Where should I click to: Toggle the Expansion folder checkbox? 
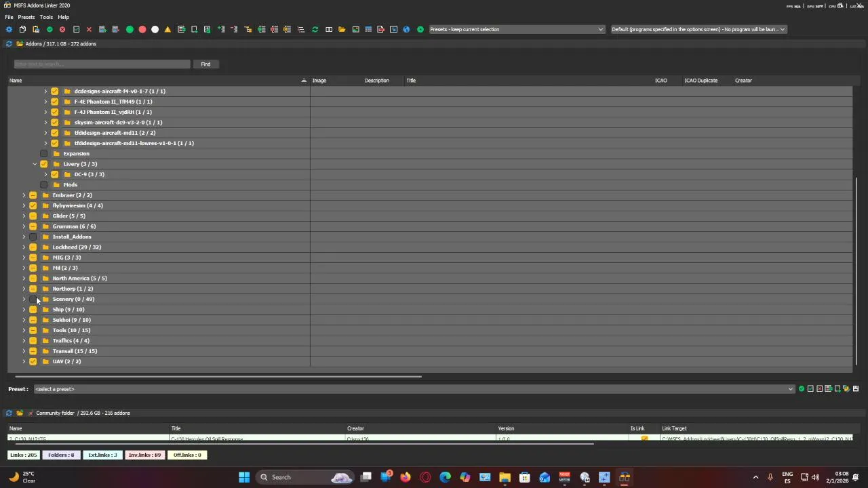[x=44, y=154]
